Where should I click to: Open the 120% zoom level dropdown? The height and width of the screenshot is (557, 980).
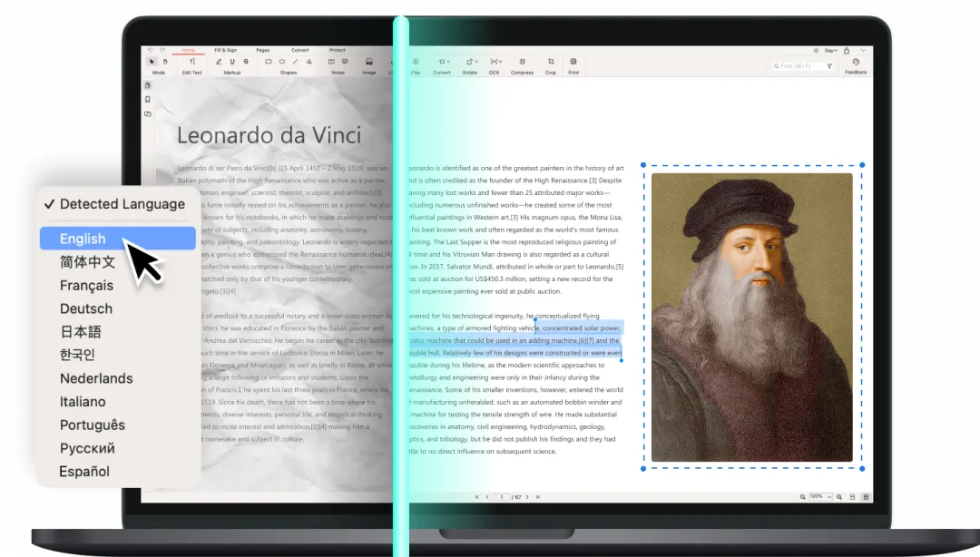(x=820, y=497)
